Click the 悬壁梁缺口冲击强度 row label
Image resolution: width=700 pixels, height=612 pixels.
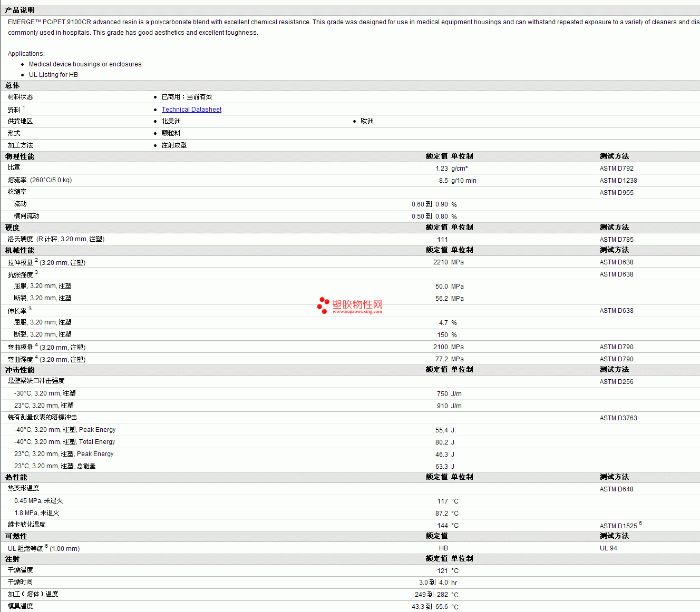(x=36, y=381)
